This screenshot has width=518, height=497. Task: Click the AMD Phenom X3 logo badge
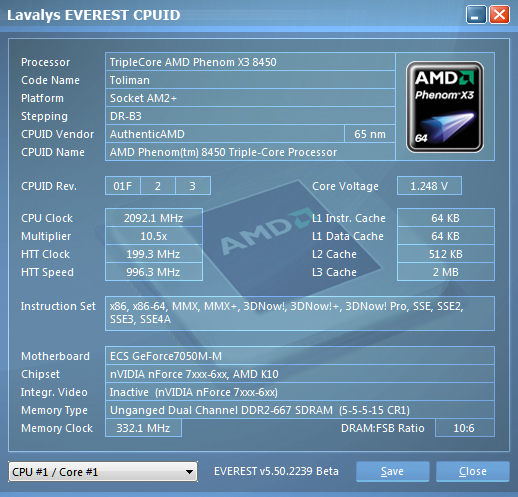click(445, 107)
